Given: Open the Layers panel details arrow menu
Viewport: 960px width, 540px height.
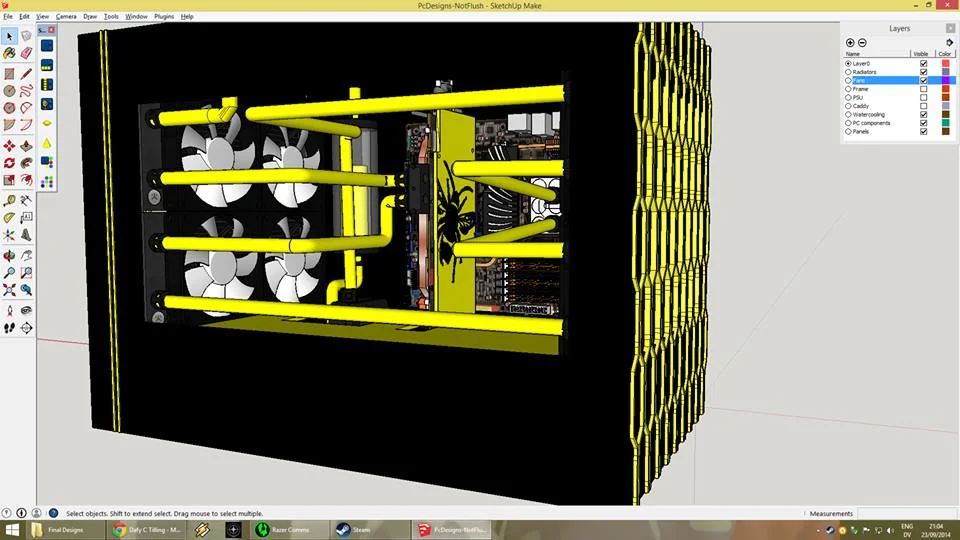Looking at the screenshot, I should click(x=950, y=43).
